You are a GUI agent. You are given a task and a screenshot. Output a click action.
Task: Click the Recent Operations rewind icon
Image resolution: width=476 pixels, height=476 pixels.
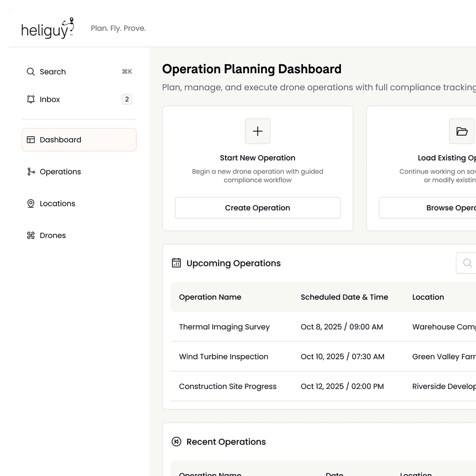coord(176,442)
